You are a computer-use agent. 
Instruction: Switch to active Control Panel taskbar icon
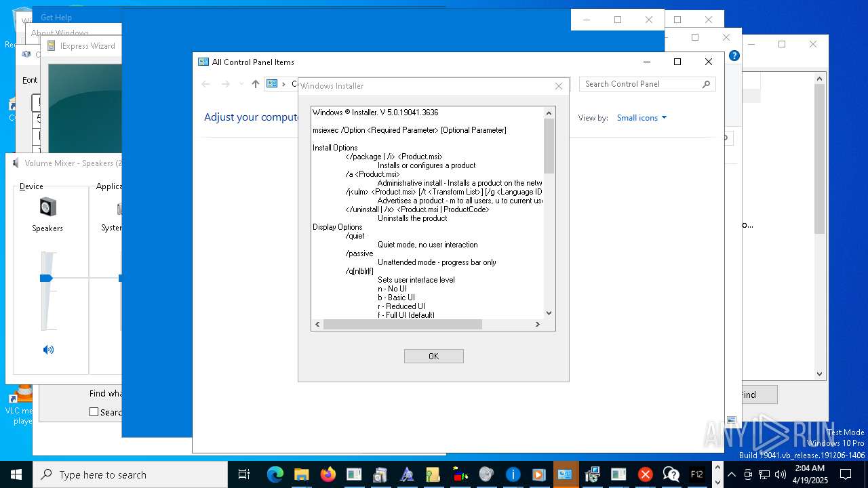[x=566, y=474]
